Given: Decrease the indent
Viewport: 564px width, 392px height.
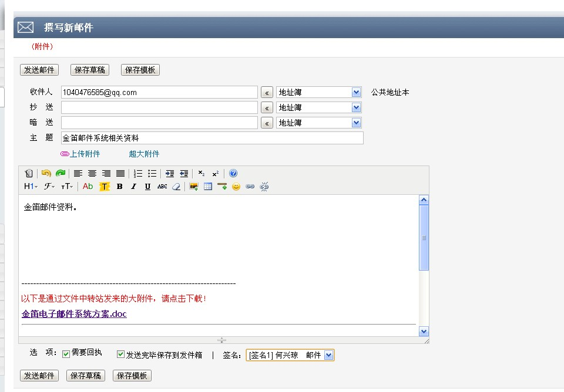Looking at the screenshot, I should (184, 174).
